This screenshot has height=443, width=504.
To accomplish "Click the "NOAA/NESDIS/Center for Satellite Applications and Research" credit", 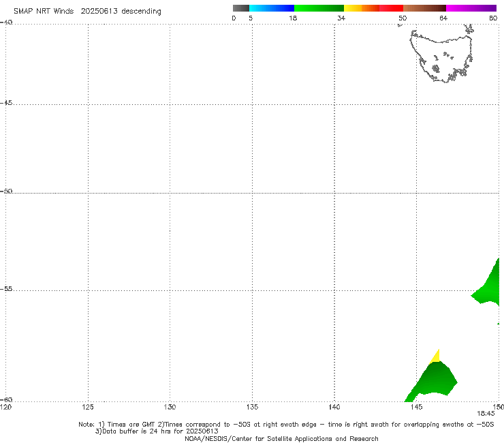I will coord(281,438).
